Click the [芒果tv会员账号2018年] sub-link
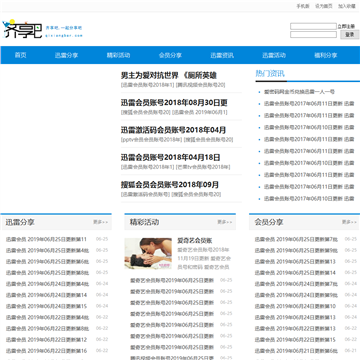The width and height of the screenshot is (360, 360). tap(203, 167)
